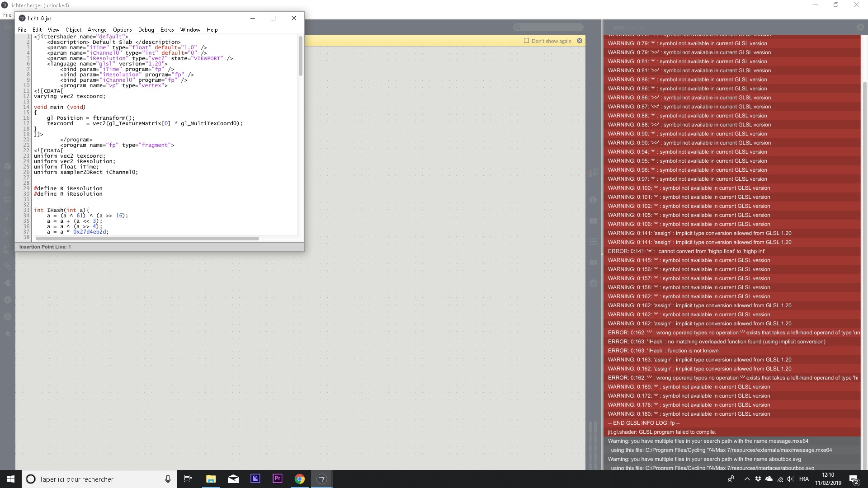Open the Objects browser cube icon in left toolbar
Screen dimensions: 868x488
[8, 166]
